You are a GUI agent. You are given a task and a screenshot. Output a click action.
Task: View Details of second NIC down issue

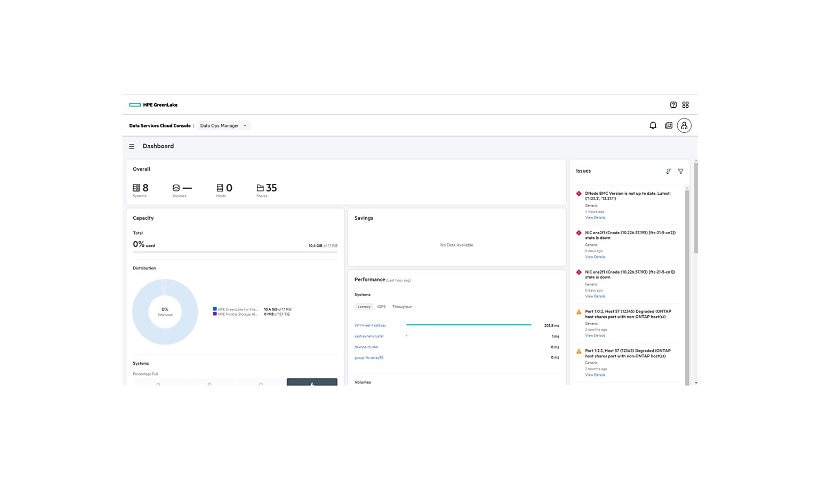[x=595, y=296]
